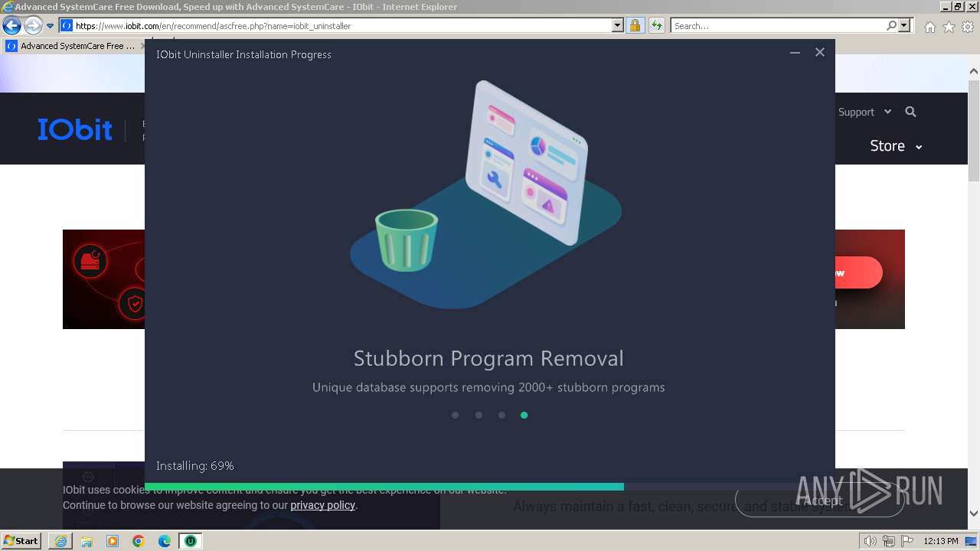Click the scrollbar down arrow
Image resolution: width=980 pixels, height=551 pixels.
tap(974, 514)
